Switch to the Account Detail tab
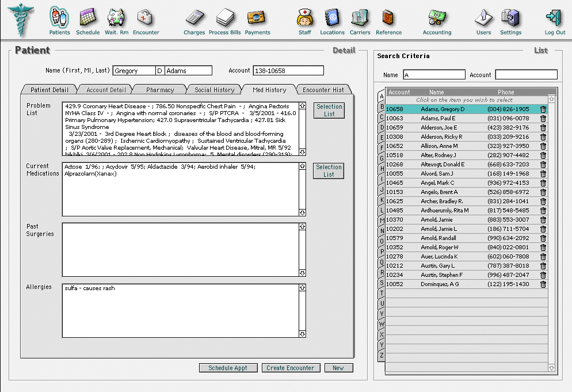This screenshot has width=572, height=392. pyautogui.click(x=106, y=90)
